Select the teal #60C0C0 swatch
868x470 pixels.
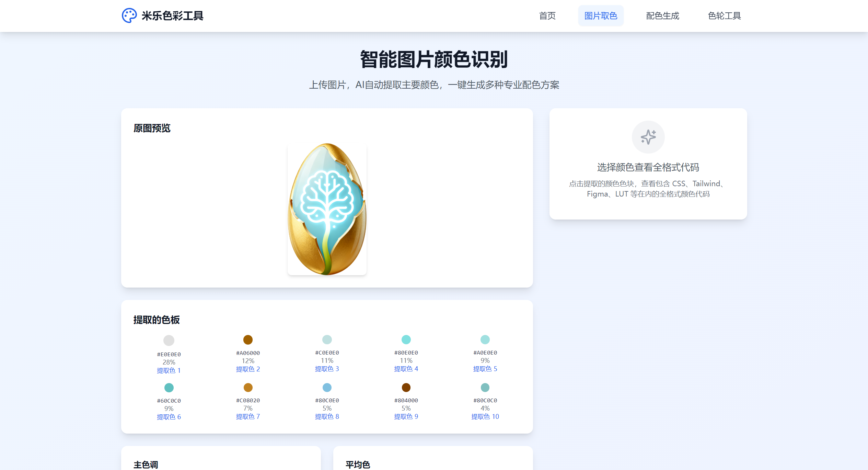pyautogui.click(x=169, y=388)
